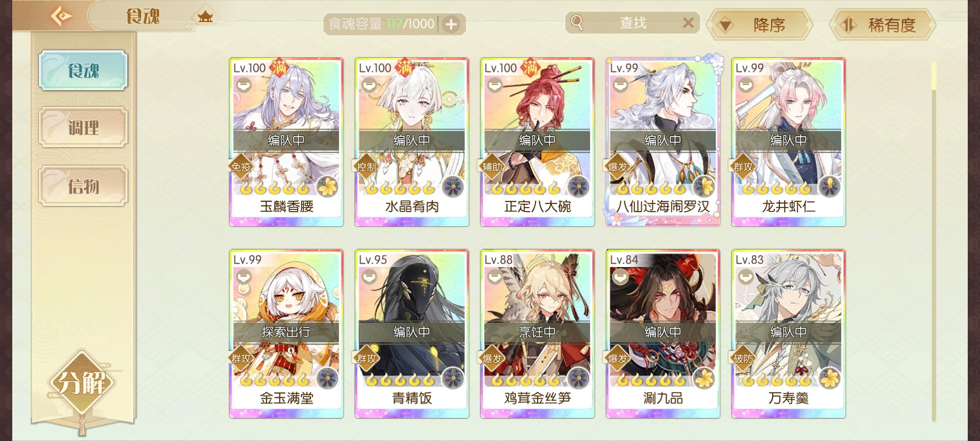Viewport: 980px width, 441px height.
Task: Open the pavilion home icon
Action: [x=205, y=17]
